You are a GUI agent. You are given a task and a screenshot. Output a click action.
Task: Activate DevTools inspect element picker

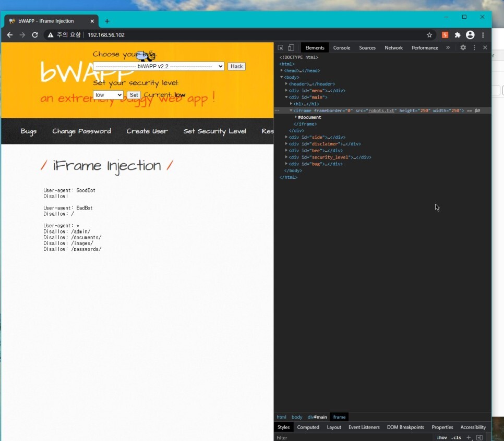click(x=280, y=48)
